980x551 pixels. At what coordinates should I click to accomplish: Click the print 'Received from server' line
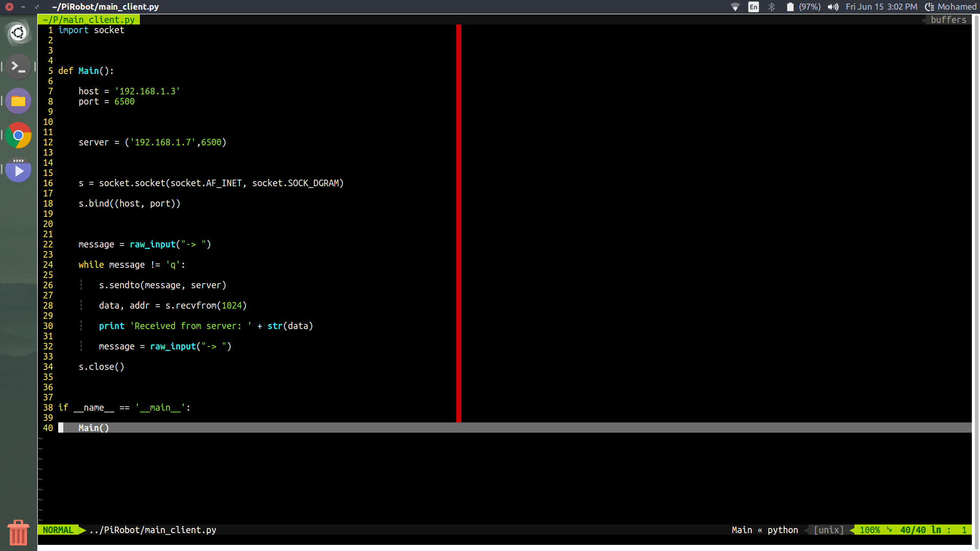(206, 326)
